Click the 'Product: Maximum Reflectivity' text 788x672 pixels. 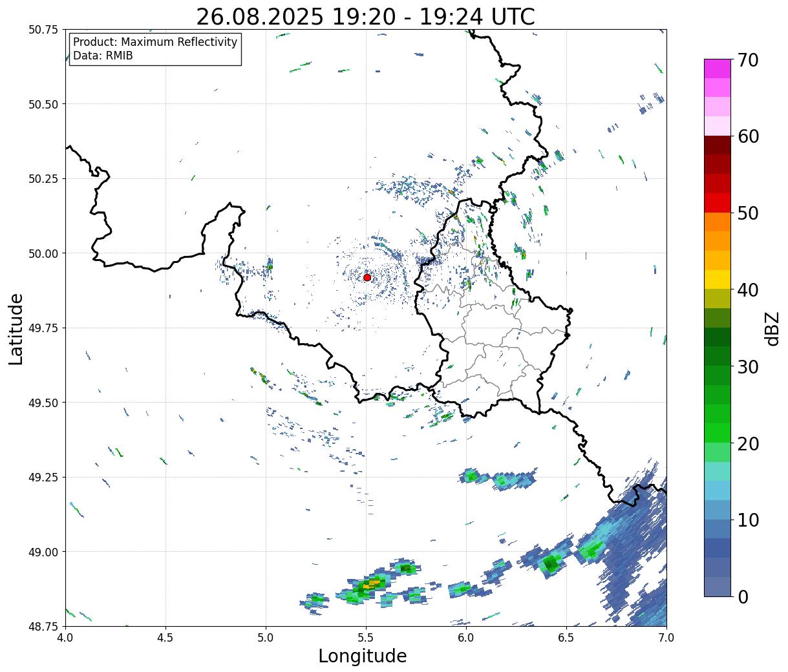155,42
